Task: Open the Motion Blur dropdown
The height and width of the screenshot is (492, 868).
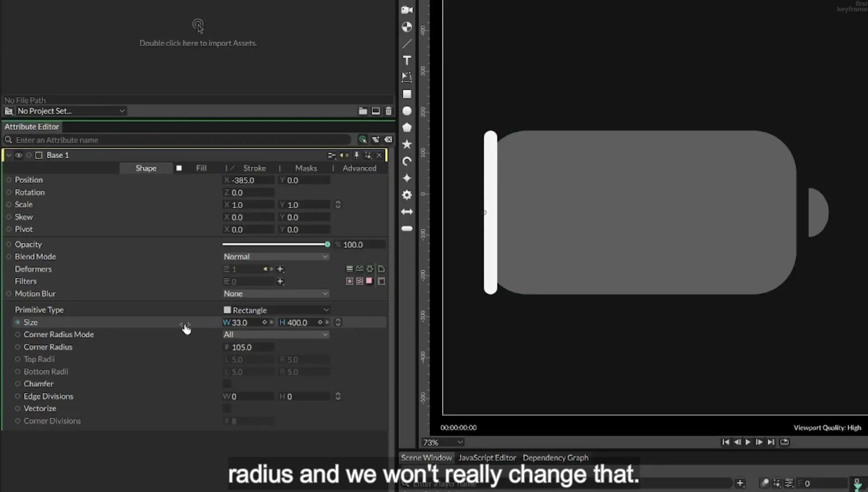Action: 276,294
